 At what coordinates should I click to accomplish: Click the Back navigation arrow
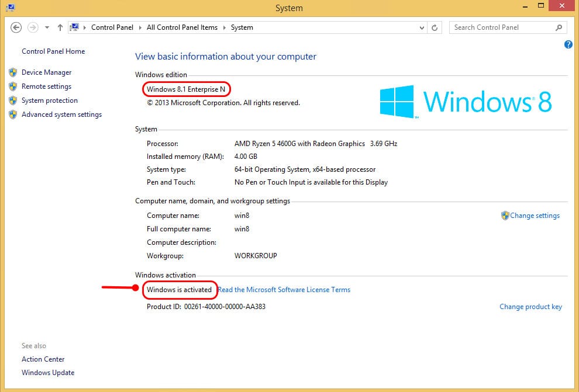click(16, 27)
